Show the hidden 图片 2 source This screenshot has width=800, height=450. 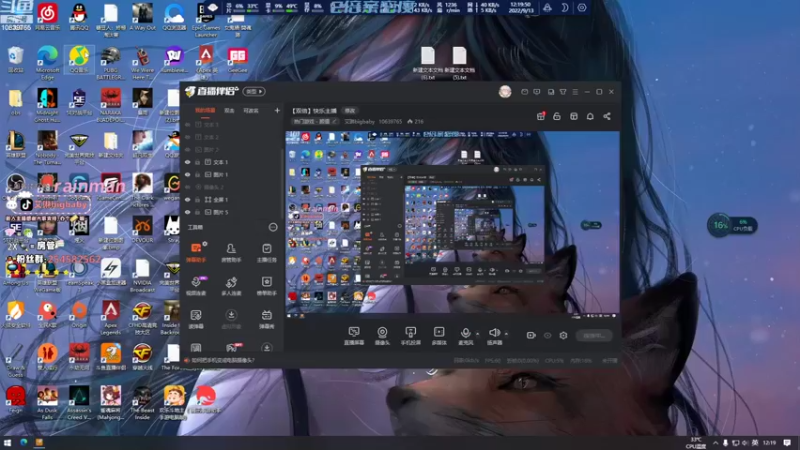[188, 149]
